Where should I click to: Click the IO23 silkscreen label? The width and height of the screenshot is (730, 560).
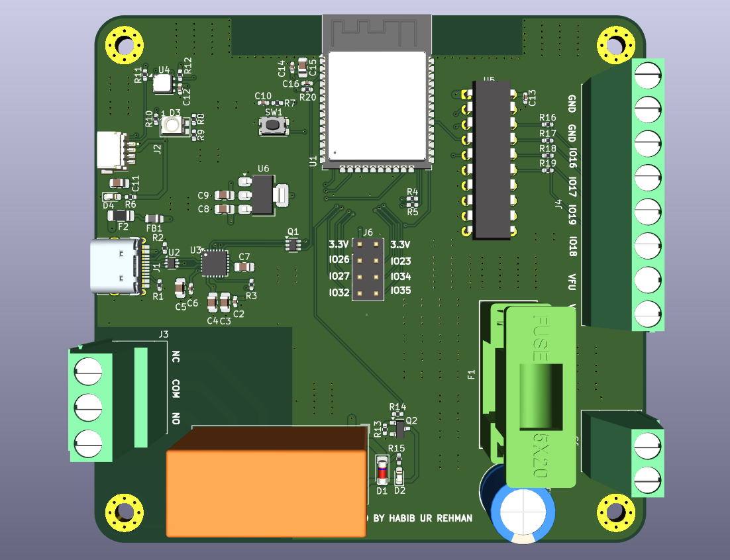(x=400, y=261)
